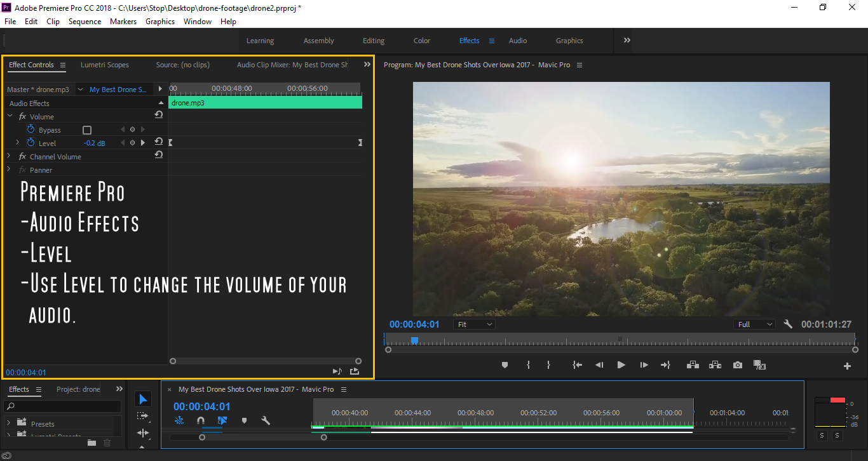Click Step Forward one frame icon

pos(644,364)
